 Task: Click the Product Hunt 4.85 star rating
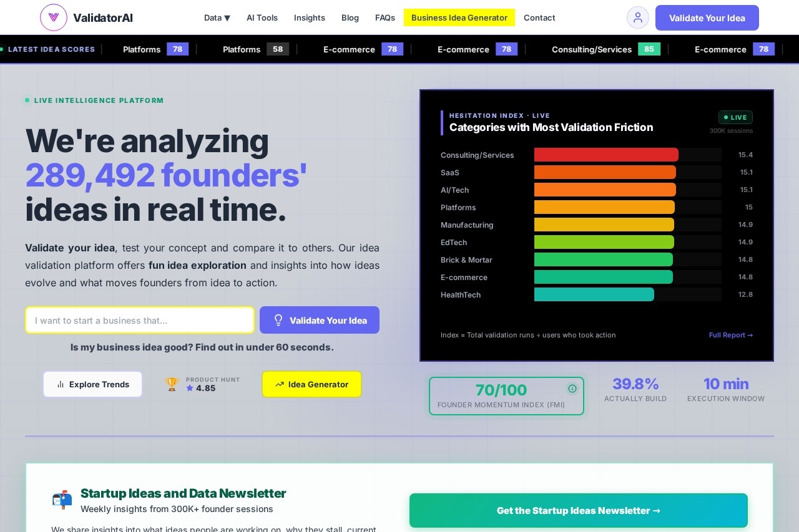pyautogui.click(x=201, y=388)
